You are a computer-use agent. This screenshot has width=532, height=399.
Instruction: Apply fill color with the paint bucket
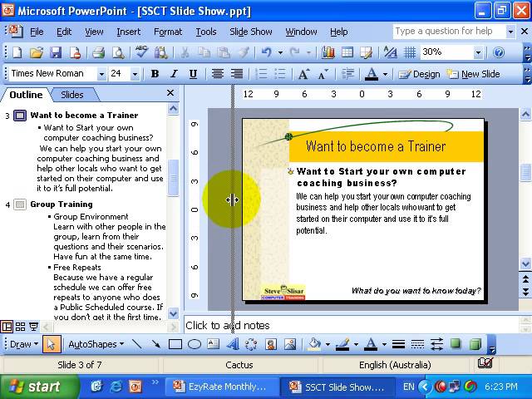pyautogui.click(x=314, y=344)
